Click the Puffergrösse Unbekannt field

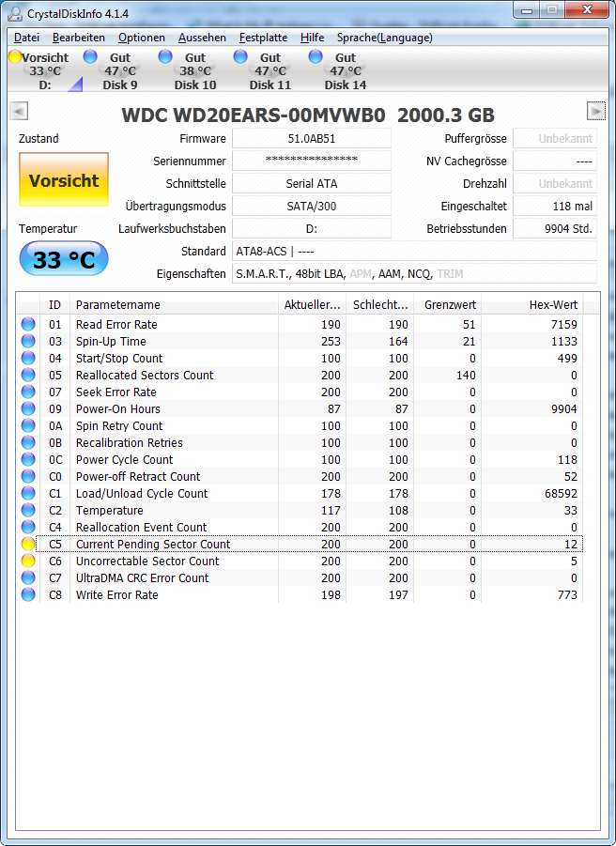(555, 139)
